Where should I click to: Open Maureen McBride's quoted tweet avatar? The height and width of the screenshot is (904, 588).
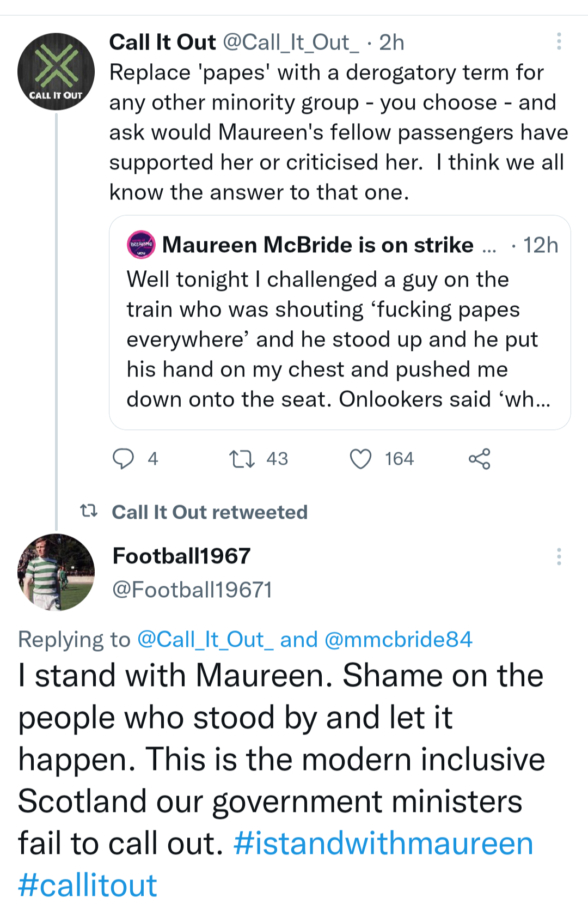click(141, 245)
